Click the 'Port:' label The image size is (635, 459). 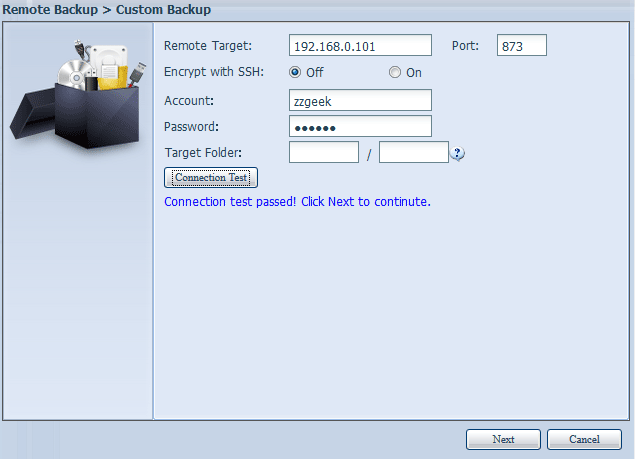(x=465, y=46)
